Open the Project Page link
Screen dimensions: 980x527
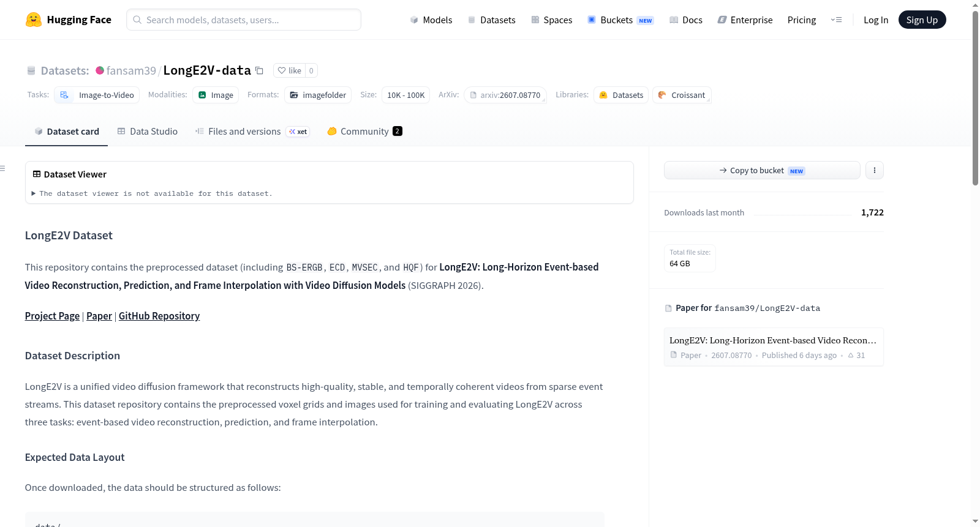pos(52,316)
